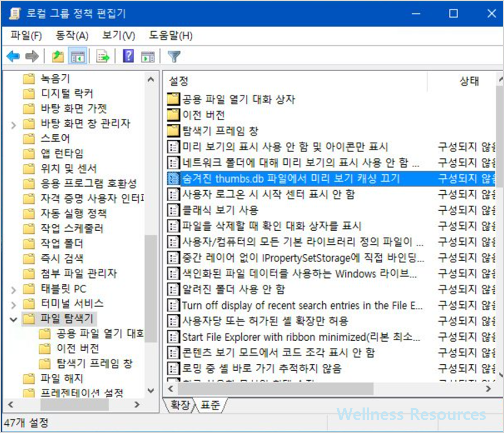Screen dimensions: 504x433
Task: Select the 네트워크 폴더에 대해 미리 보기 policy
Action: [x=331, y=163]
